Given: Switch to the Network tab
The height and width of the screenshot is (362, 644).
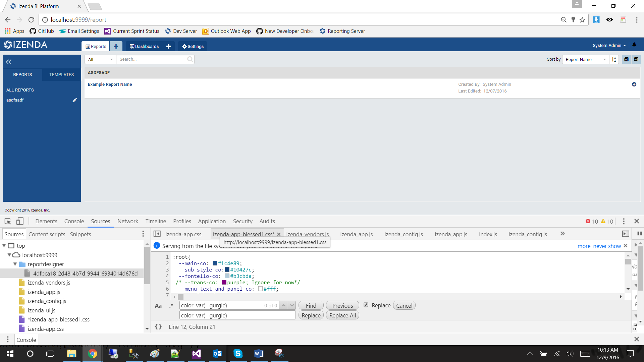Looking at the screenshot, I should [x=127, y=221].
